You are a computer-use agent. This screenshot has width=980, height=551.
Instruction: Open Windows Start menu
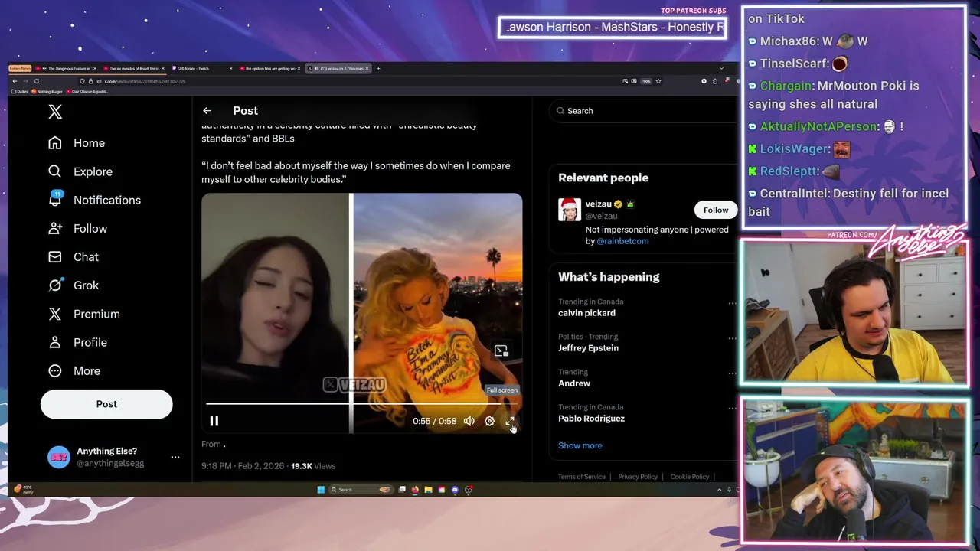tap(321, 490)
